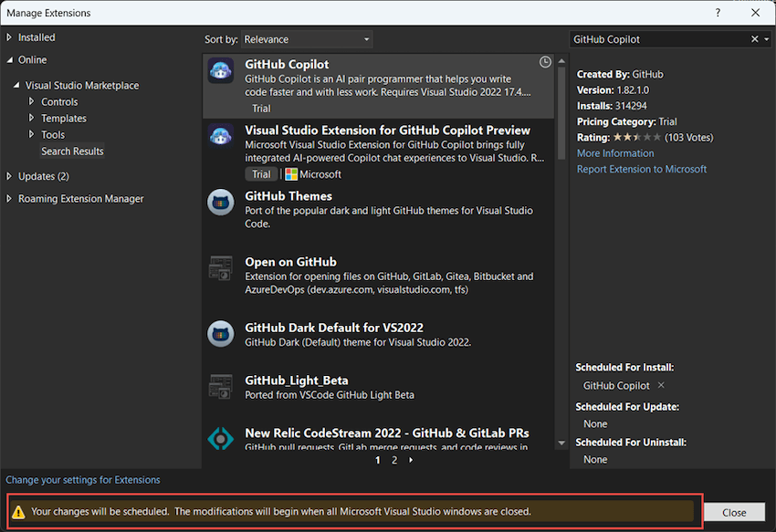Expand the Roaming Extension Manager node
The width and height of the screenshot is (776, 532).
coord(10,199)
